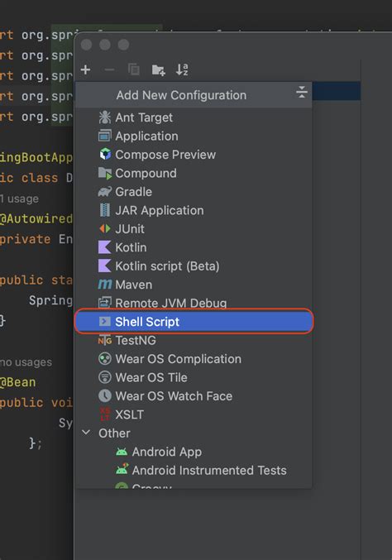Click the Other group label

pyautogui.click(x=114, y=433)
